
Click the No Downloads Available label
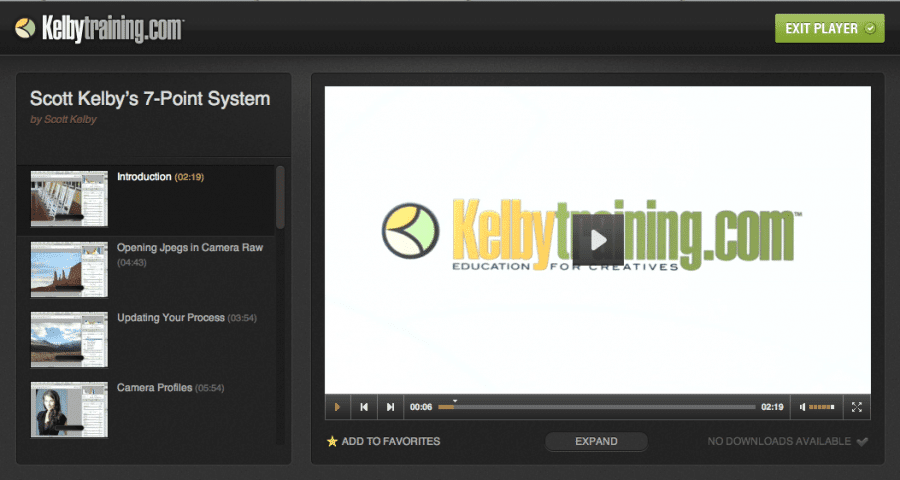(779, 442)
